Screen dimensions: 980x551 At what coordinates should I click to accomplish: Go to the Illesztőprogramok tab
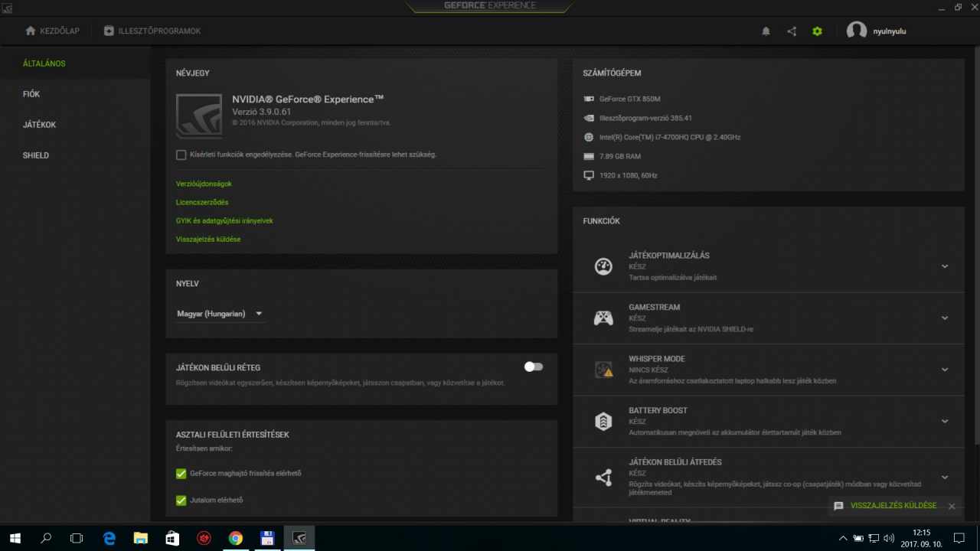pos(152,31)
